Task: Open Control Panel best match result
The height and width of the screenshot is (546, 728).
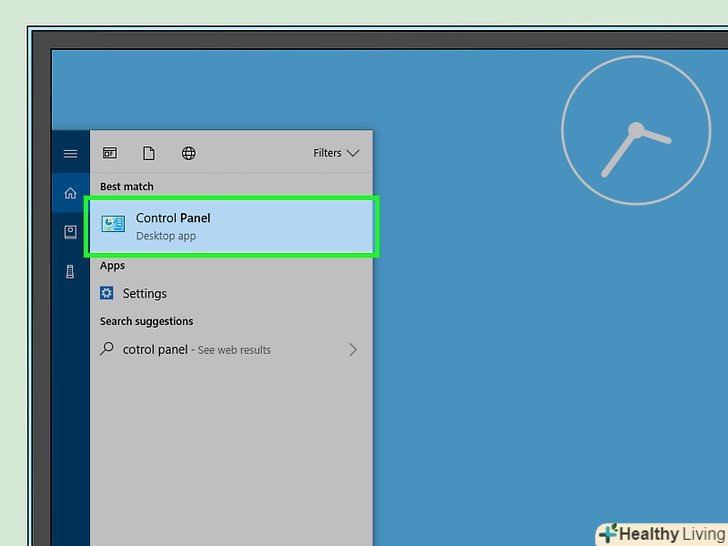Action: [x=231, y=227]
